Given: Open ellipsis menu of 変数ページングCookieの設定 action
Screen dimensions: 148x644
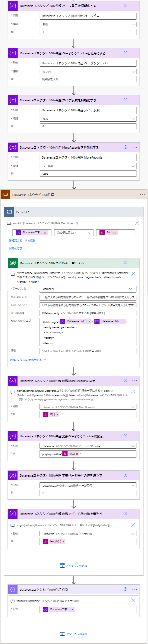Looking at the screenshot, I should (x=135, y=436).
